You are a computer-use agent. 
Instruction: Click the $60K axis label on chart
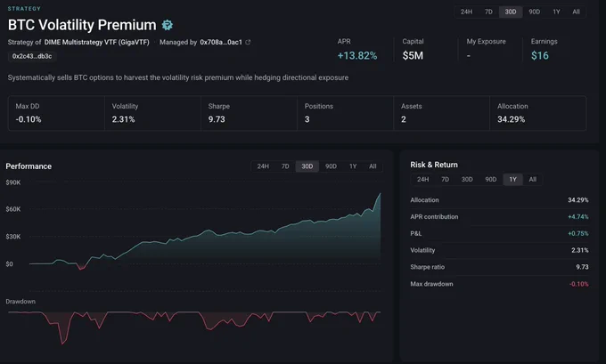pos(13,209)
